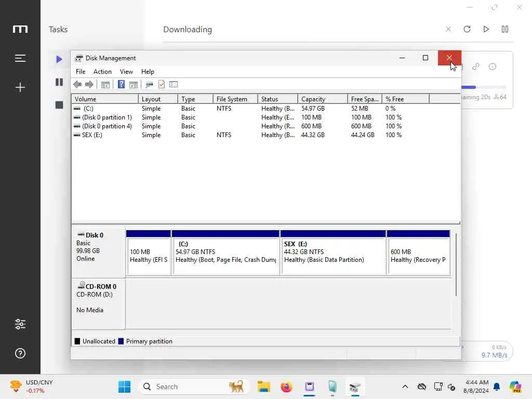The height and width of the screenshot is (399, 532).
Task: Open Motrix preferences sliders icon
Action: 20,324
